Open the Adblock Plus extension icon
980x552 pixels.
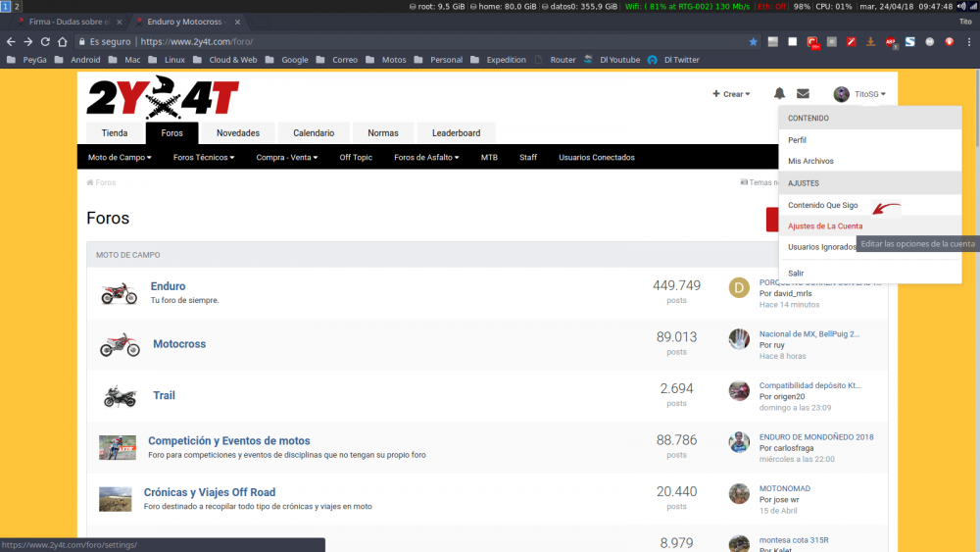891,42
